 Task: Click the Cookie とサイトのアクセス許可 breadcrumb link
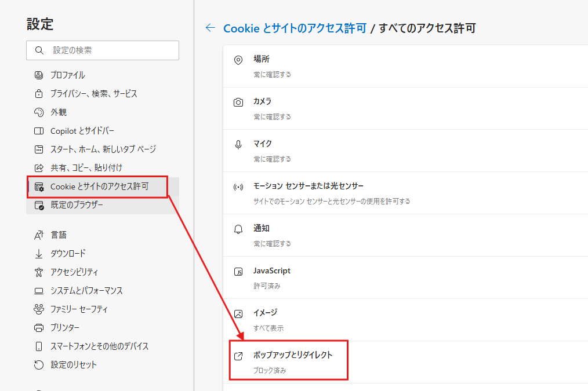(x=295, y=28)
